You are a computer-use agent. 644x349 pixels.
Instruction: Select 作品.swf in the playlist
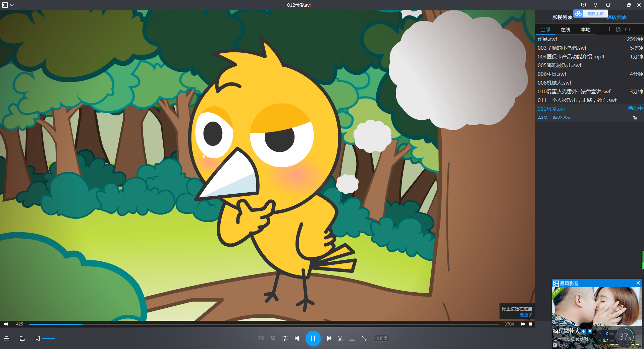590,39
